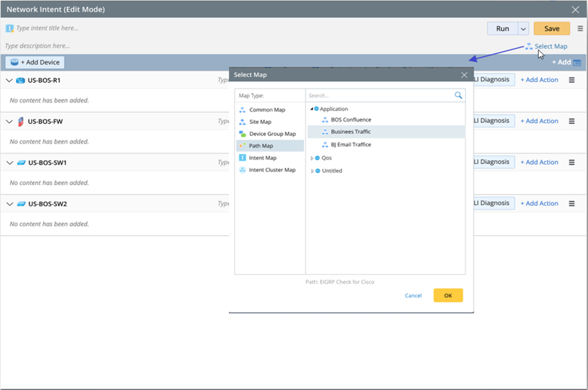Open the US-BOS-R1 row menu icon
The width and height of the screenshot is (588, 390).
click(571, 80)
